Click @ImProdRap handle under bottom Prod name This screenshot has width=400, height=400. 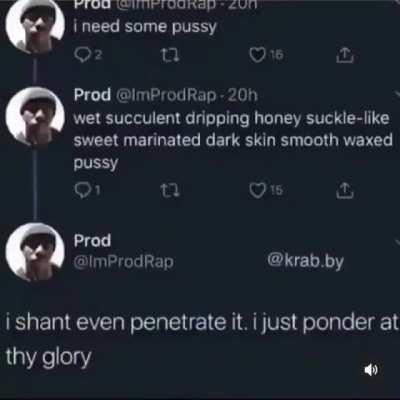124,262
